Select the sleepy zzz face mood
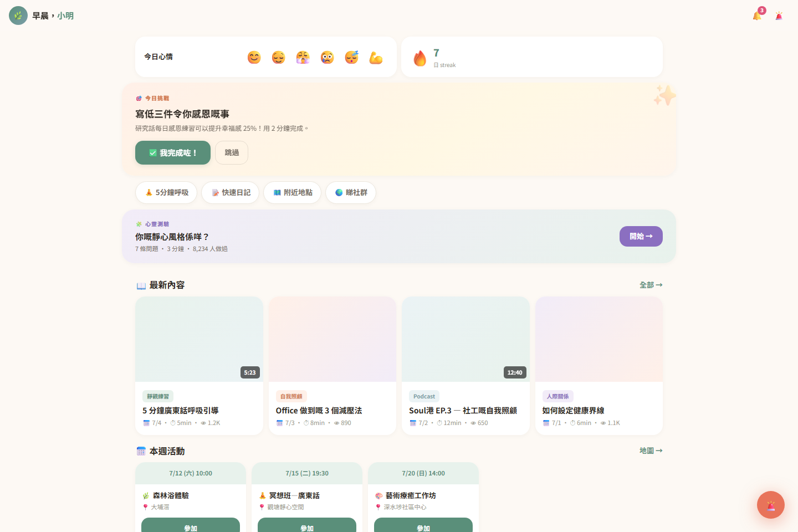The image size is (798, 532). 351,57
